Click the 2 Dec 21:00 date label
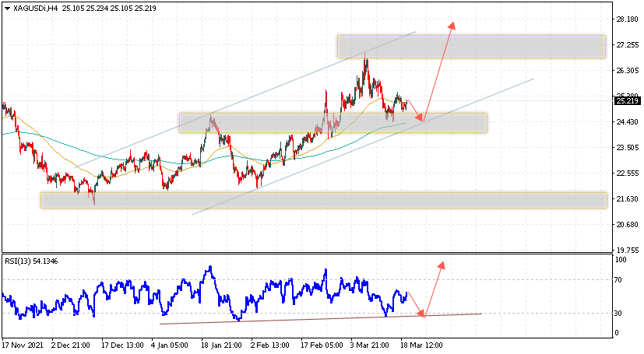Screen dimensions: 644x354 71,345
